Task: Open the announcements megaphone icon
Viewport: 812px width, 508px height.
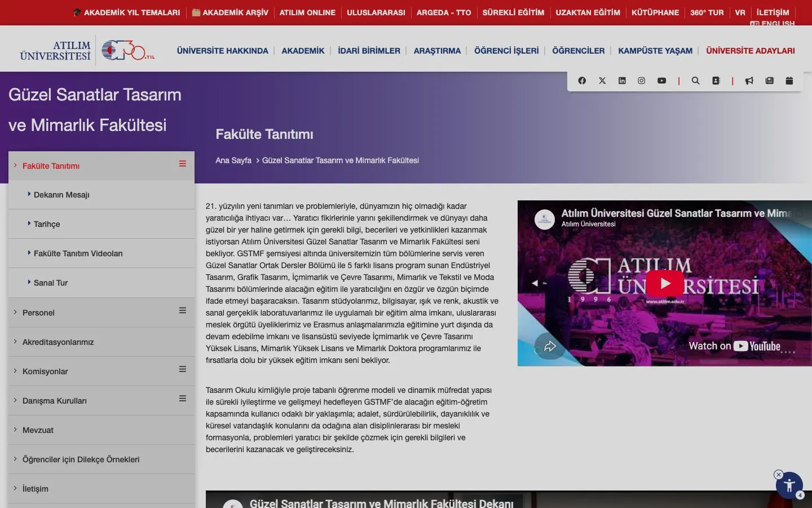Action: coord(749,81)
